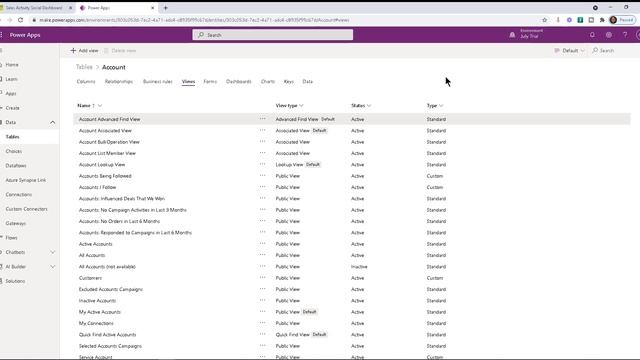Open Azure Synapse Link in sidebar
640x360 pixels.
coord(26,180)
